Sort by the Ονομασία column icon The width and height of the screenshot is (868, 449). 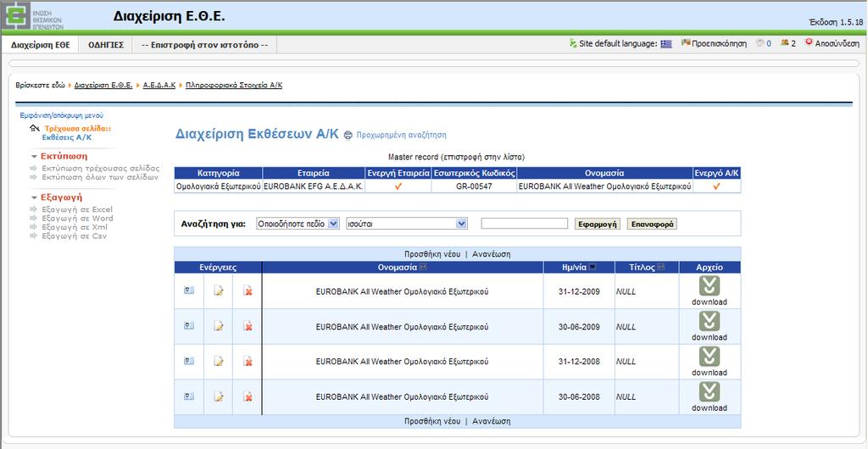[x=423, y=268]
